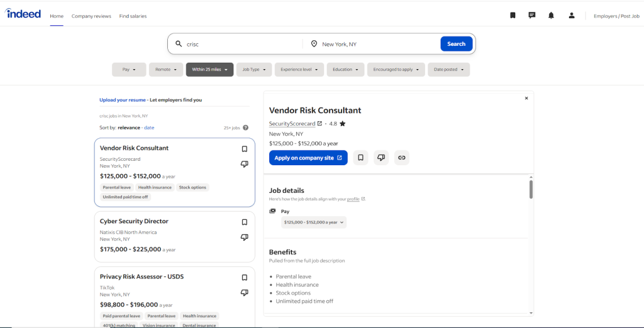
Task: Open the Date posted filter
Action: tap(449, 69)
